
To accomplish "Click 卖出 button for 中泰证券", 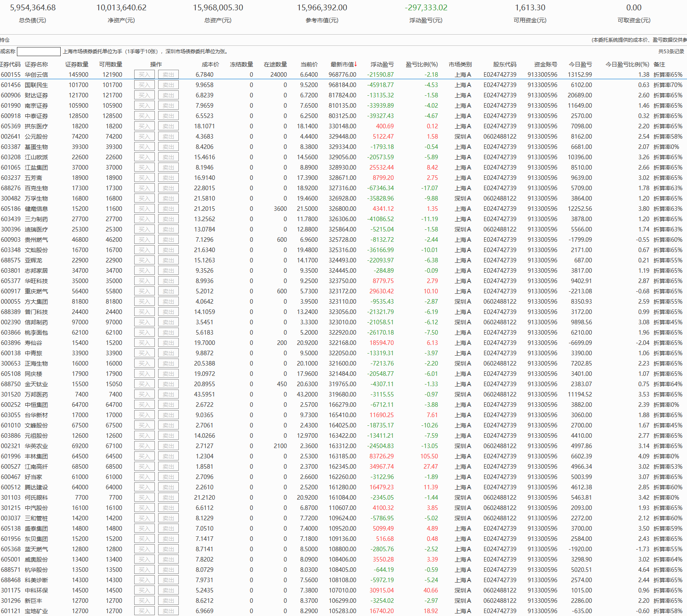I will 168,116.
